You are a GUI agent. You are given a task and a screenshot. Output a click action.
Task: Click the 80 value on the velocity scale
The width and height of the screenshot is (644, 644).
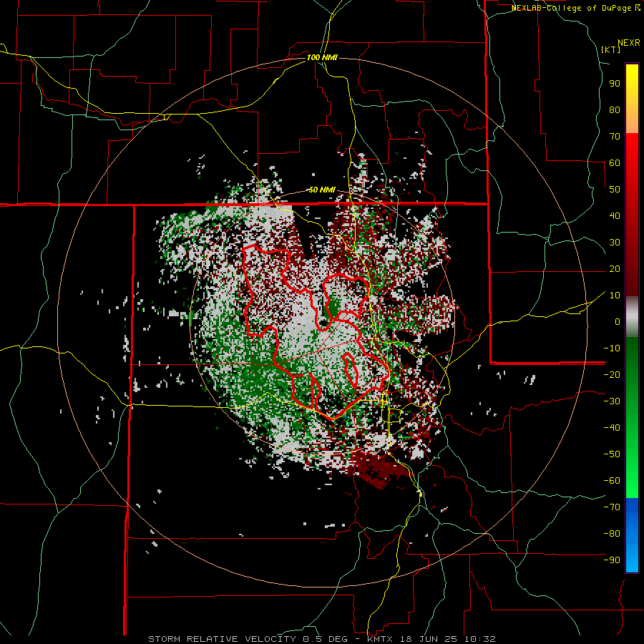pyautogui.click(x=615, y=109)
